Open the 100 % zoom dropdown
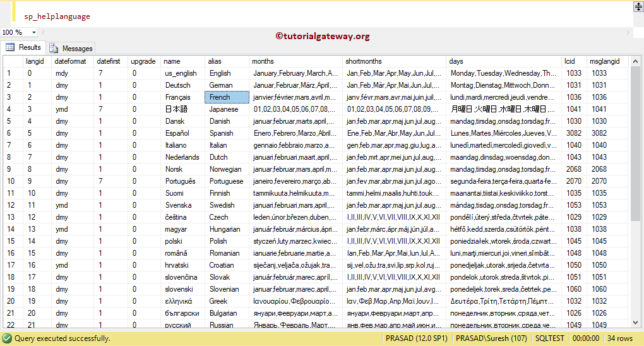 [x=33, y=32]
